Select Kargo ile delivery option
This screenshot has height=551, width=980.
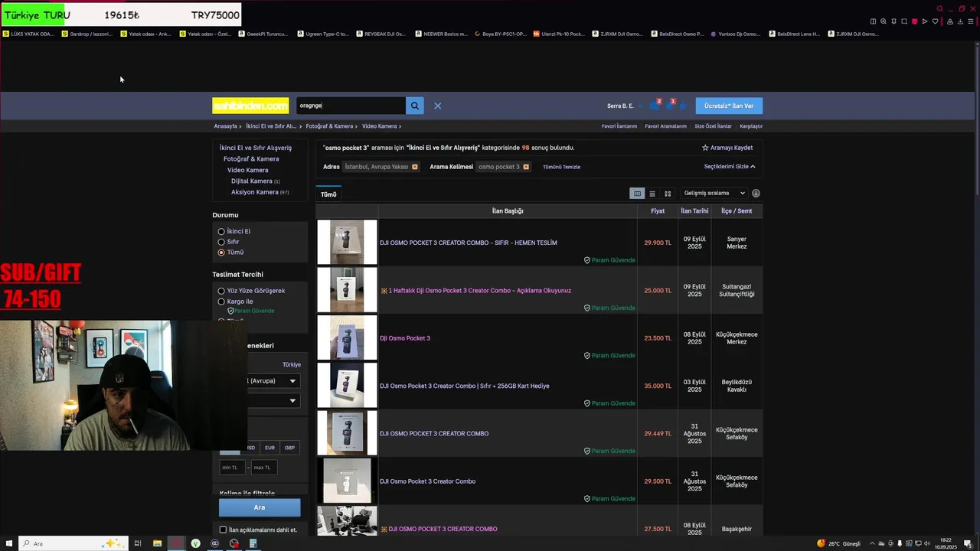tap(221, 302)
